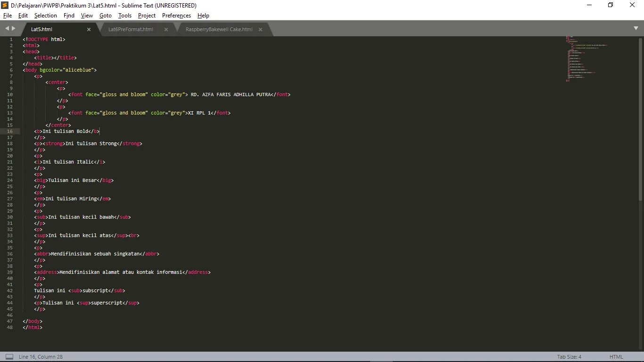
Task: Click the Ini tulisan Bold line
Action: point(67,131)
